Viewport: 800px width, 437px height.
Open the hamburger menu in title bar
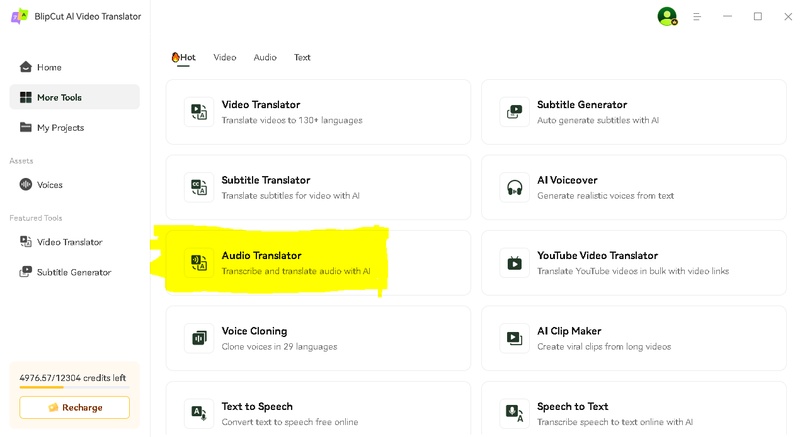(697, 17)
